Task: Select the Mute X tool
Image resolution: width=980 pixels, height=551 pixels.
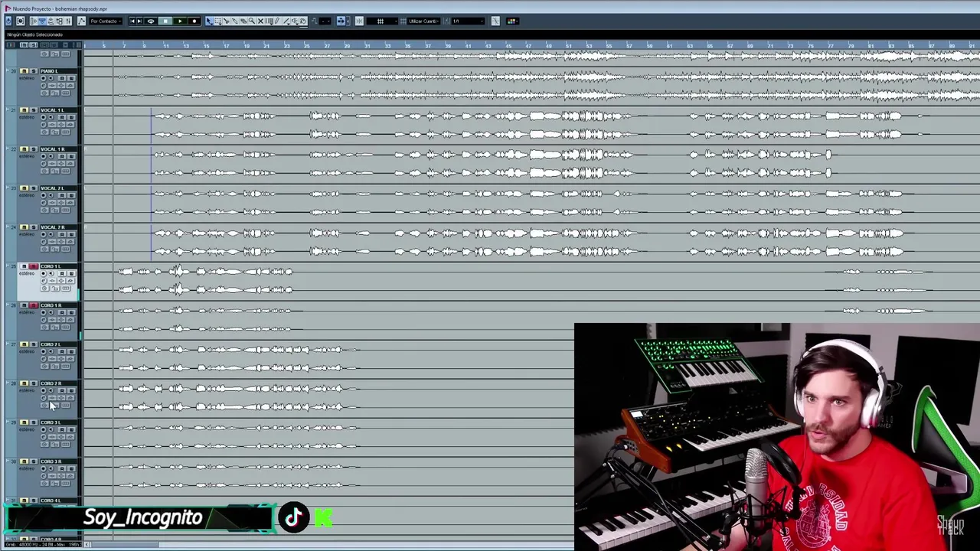Action: [260, 21]
